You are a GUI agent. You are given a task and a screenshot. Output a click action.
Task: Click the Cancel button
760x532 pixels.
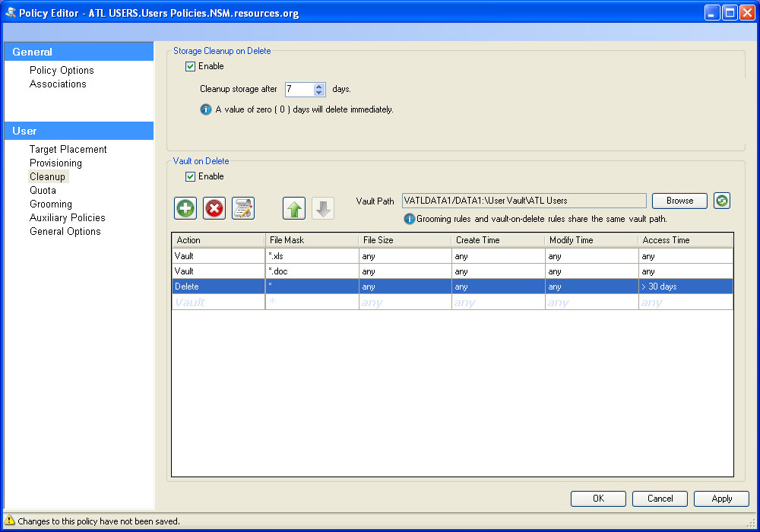click(x=660, y=499)
